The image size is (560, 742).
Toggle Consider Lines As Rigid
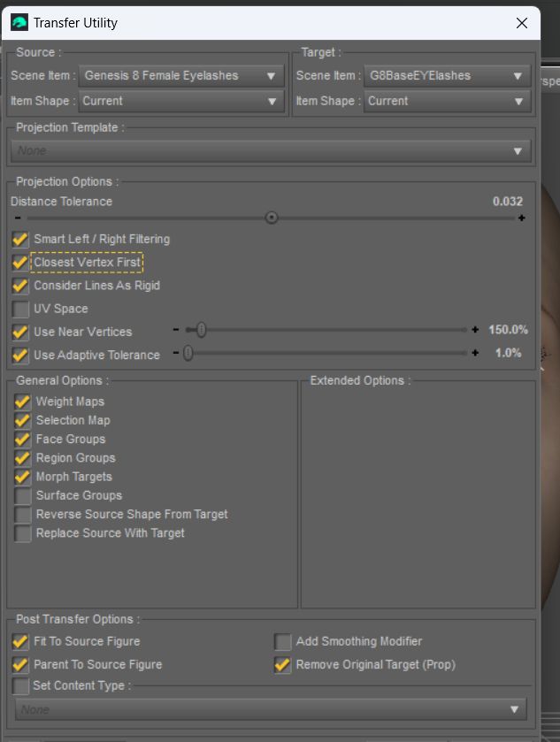pyautogui.click(x=19, y=286)
